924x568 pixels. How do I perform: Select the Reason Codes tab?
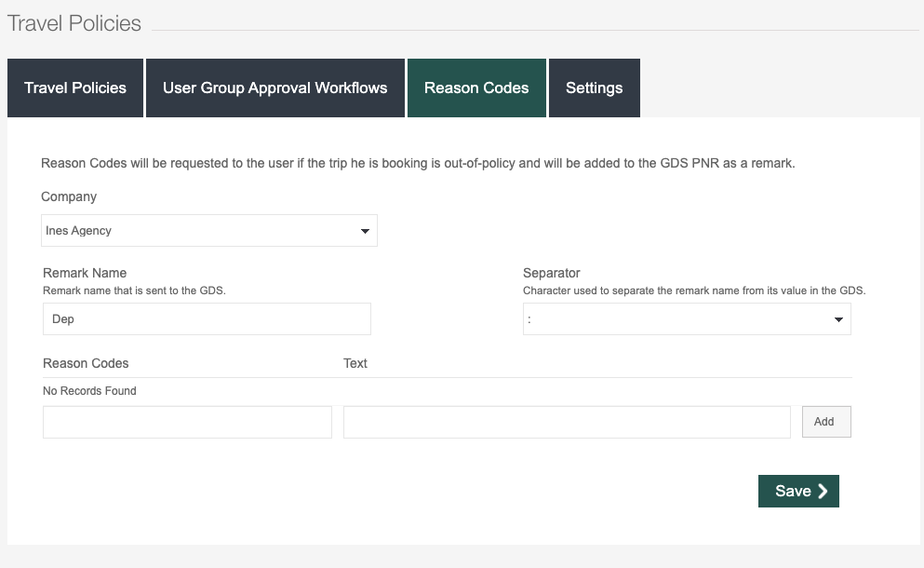(x=476, y=88)
